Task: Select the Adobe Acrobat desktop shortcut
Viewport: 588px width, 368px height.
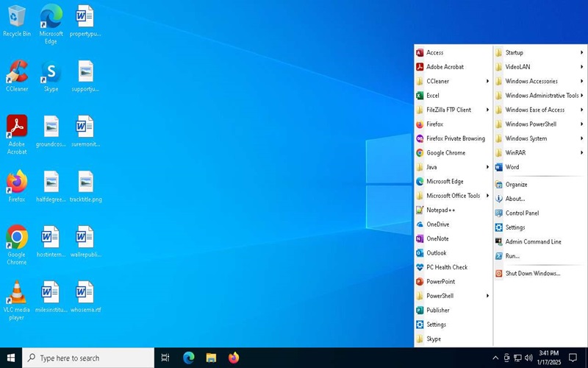Action: point(16,135)
